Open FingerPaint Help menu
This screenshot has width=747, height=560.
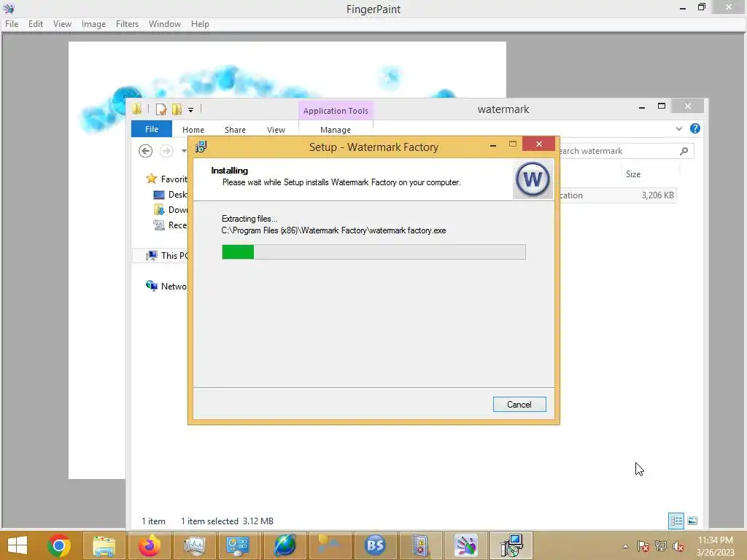pos(200,24)
